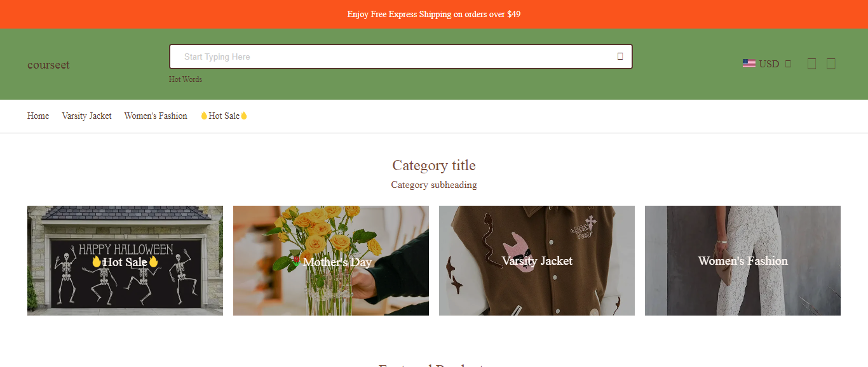Click the courseet store logo
This screenshot has width=868, height=367.
[x=48, y=65]
